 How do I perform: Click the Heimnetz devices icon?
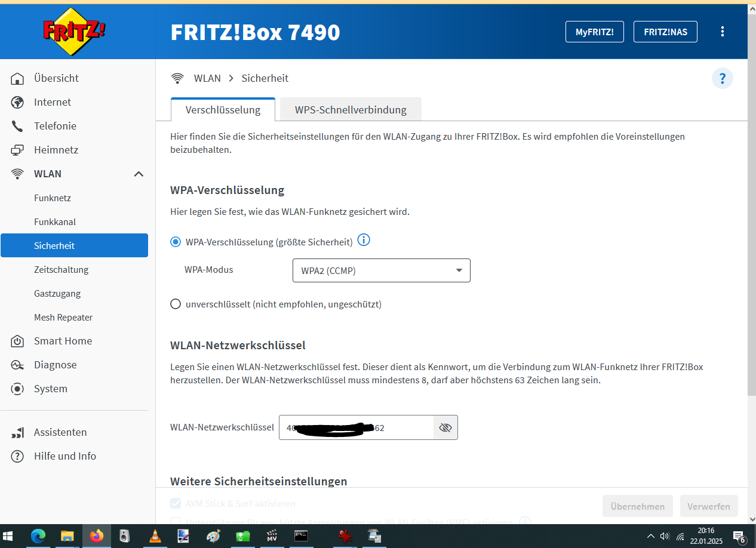pos(18,150)
